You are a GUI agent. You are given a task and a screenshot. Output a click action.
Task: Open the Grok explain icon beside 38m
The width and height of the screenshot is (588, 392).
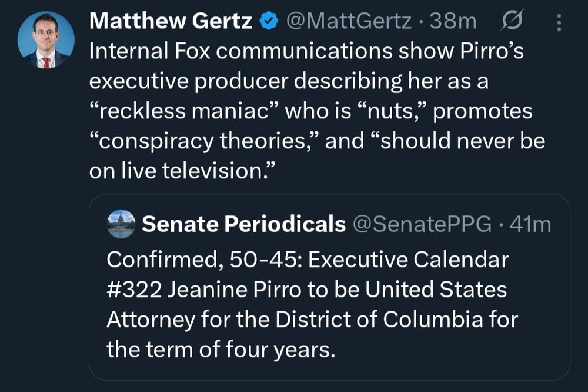pyautogui.click(x=511, y=21)
